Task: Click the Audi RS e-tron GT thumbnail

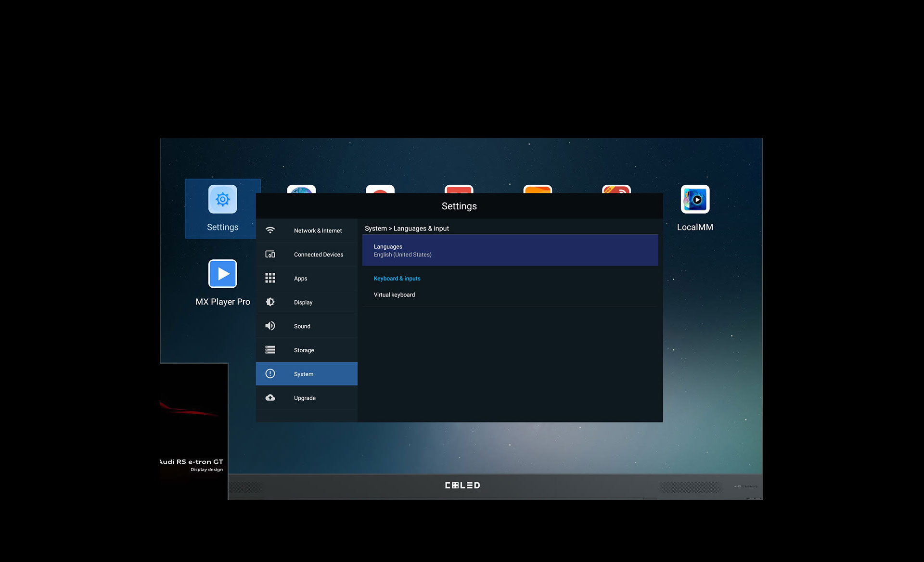Action: (x=193, y=431)
